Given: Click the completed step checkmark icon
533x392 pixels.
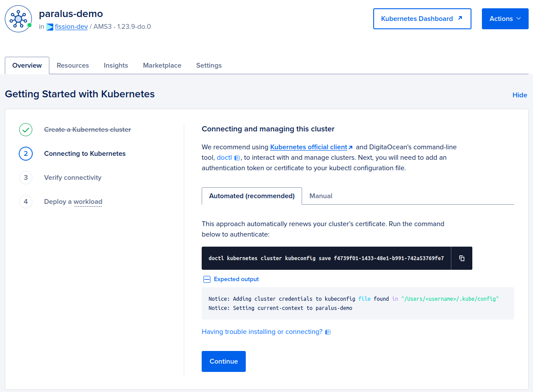Looking at the screenshot, I should [26, 130].
